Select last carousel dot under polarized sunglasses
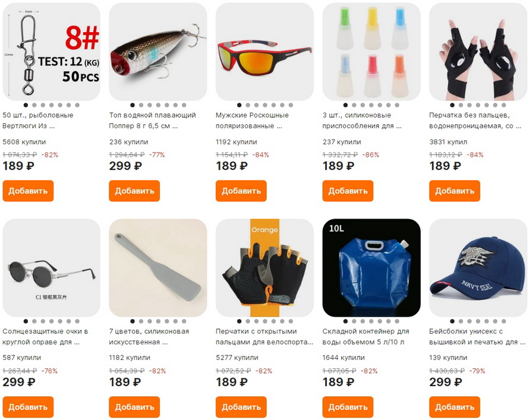Screen dimensions: 529x420 point(291,105)
